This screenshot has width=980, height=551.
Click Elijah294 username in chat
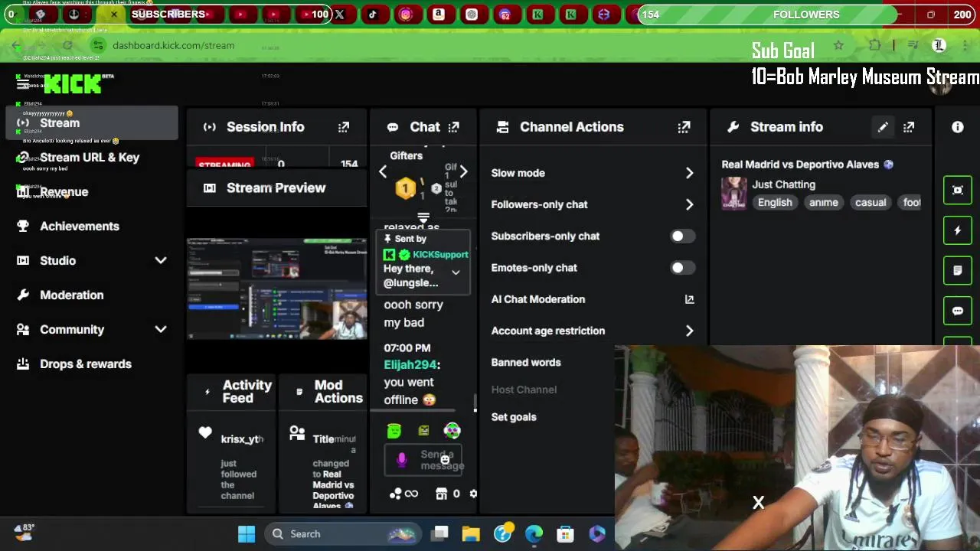(x=410, y=365)
